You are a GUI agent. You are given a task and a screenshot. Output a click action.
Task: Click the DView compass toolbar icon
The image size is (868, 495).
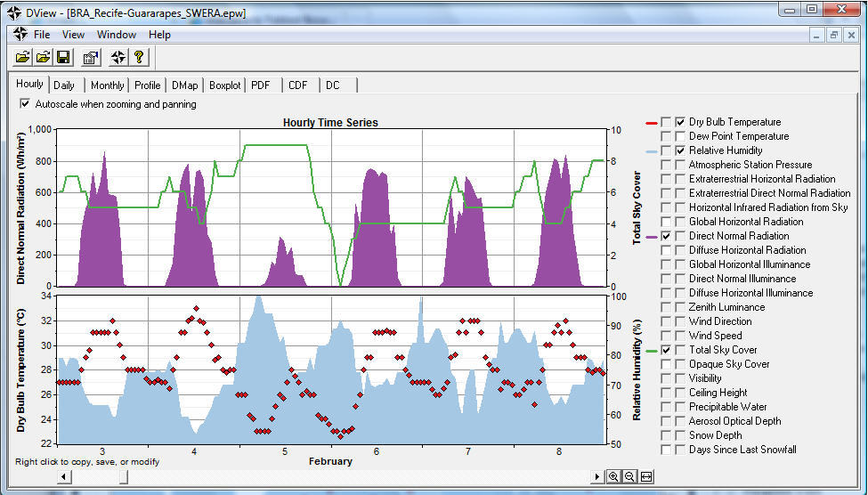[x=118, y=57]
